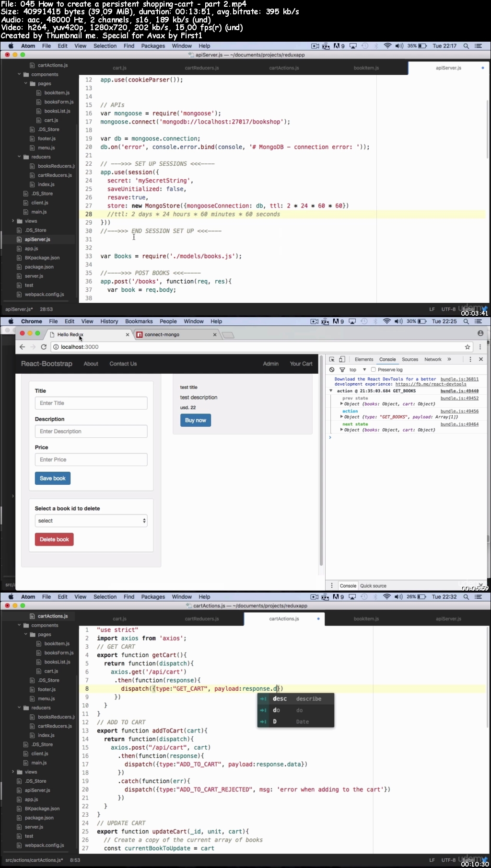Viewport: 491px width, 868px height.
Task: Open Wi-Fi menu icon in Tue 22:25 menu bar
Action: (387, 321)
